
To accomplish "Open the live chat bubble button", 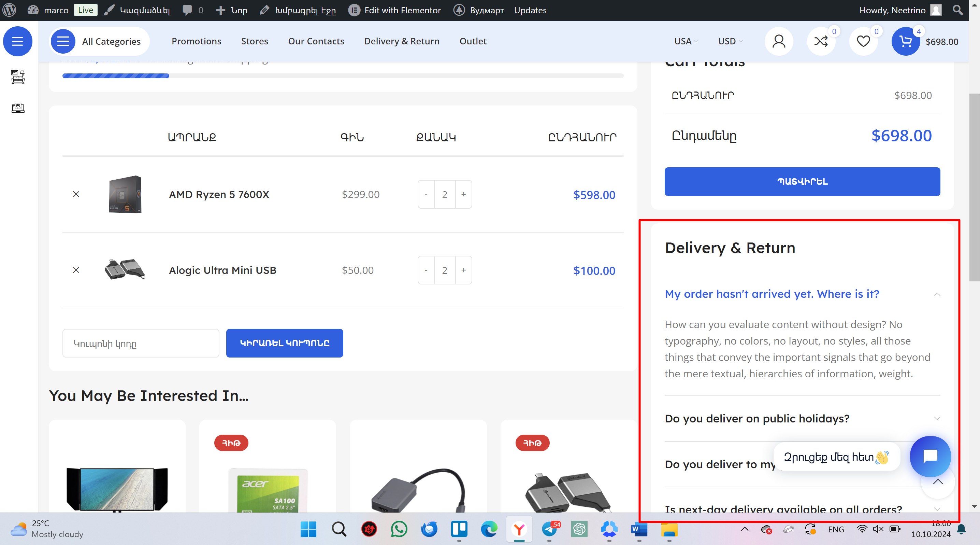I will [930, 456].
